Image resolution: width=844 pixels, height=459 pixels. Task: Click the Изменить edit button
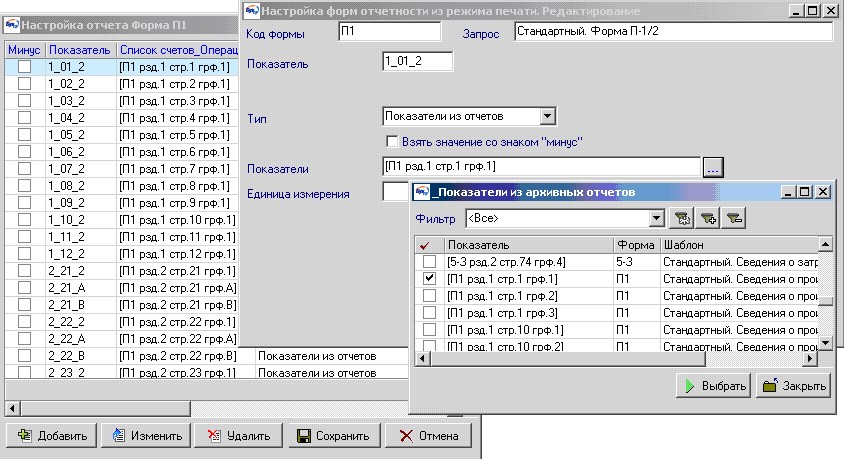pos(147,436)
